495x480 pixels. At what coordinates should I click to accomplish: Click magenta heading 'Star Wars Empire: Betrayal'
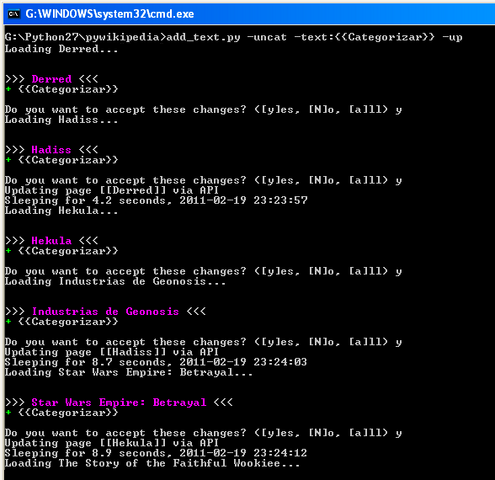(x=119, y=402)
